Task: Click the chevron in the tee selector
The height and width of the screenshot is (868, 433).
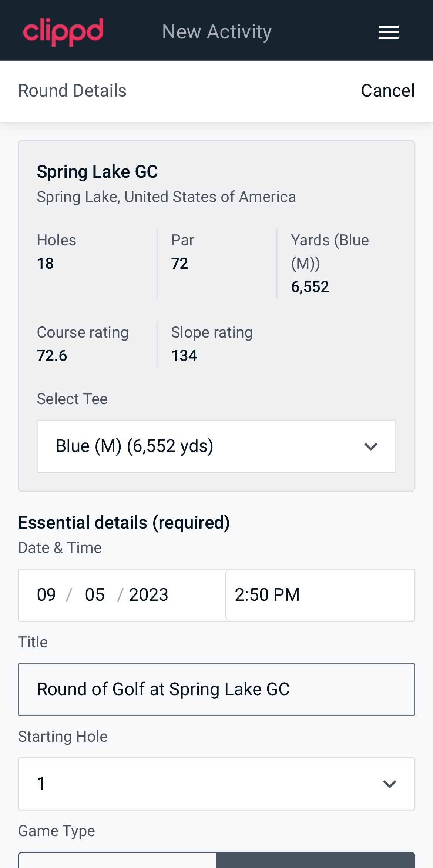Action: coord(370,446)
